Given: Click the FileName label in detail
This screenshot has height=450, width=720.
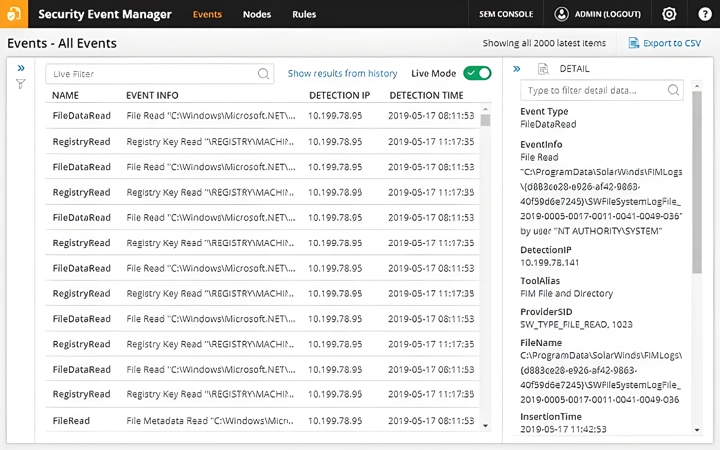Looking at the screenshot, I should pyautogui.click(x=541, y=343).
